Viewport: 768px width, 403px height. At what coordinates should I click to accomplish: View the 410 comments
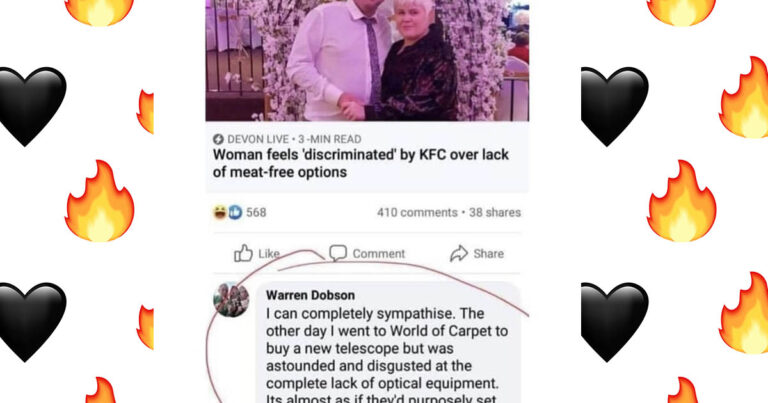pos(417,212)
